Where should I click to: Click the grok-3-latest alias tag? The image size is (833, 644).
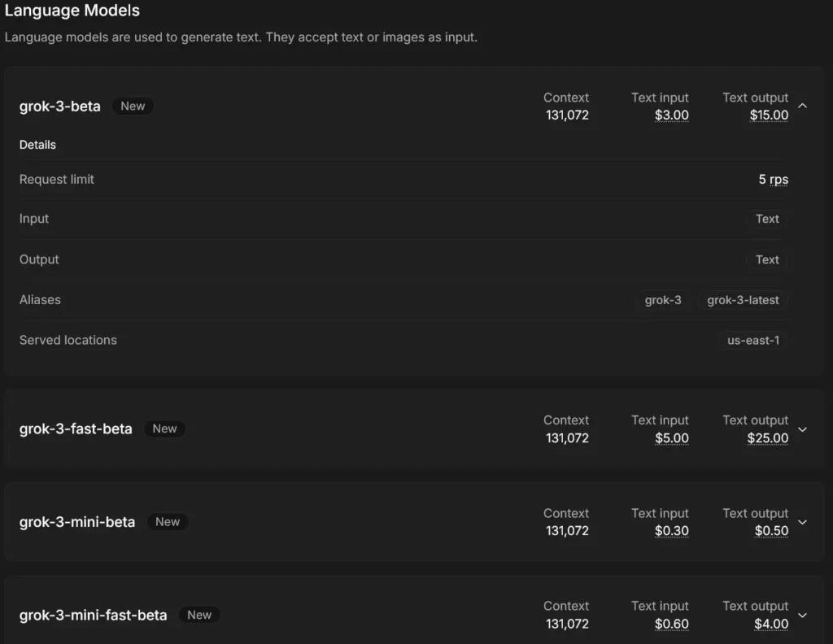[x=743, y=300]
